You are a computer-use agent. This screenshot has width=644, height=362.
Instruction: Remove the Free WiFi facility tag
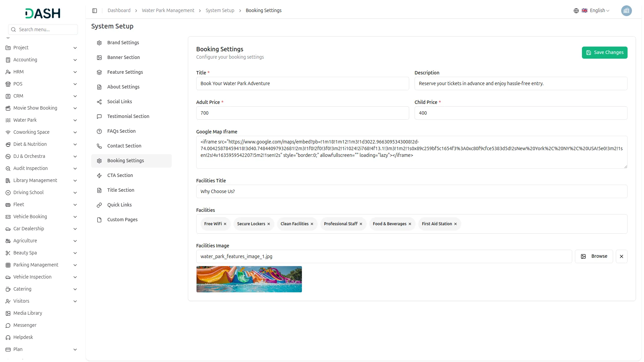click(225, 224)
